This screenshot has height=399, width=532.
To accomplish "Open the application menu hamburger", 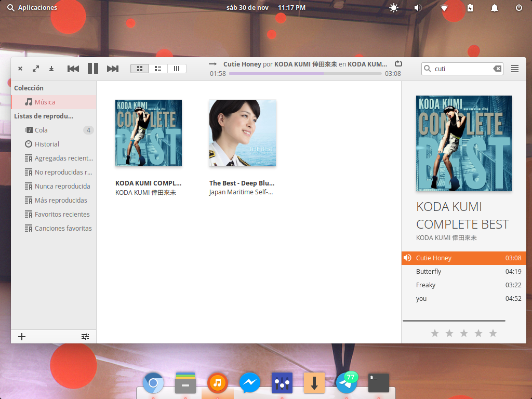I will click(515, 69).
